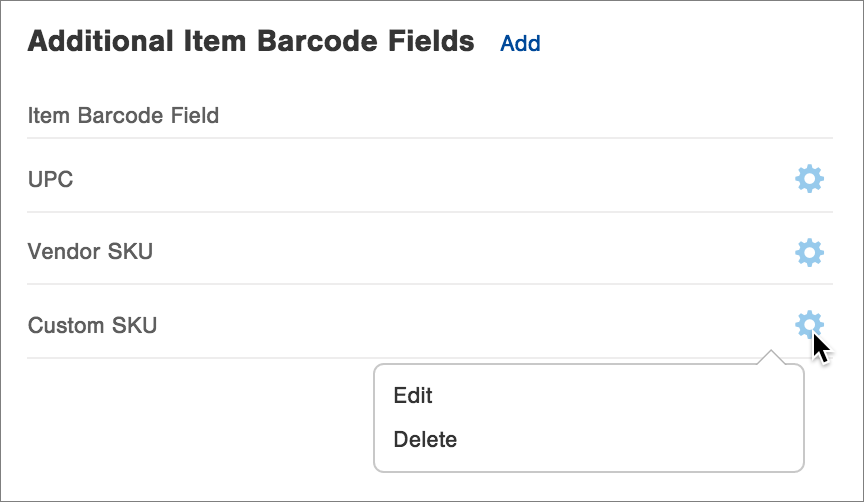
Task: Click the Additional Item Barcode Fields heading
Action: coord(251,41)
